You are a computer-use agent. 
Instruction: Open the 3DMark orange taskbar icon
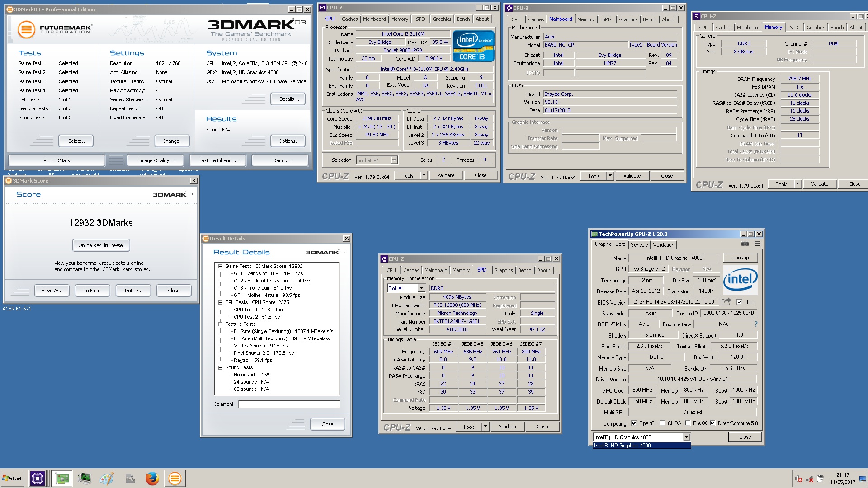pos(175,479)
